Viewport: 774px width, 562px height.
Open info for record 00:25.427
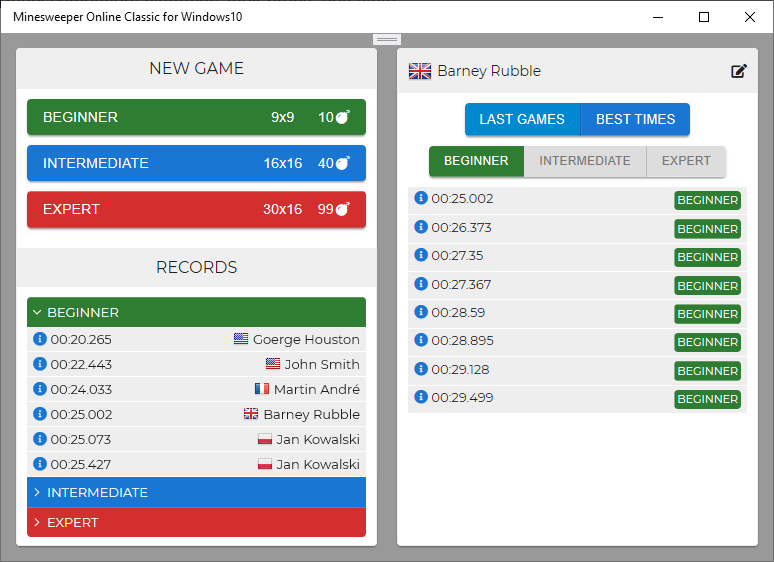[x=39, y=464]
